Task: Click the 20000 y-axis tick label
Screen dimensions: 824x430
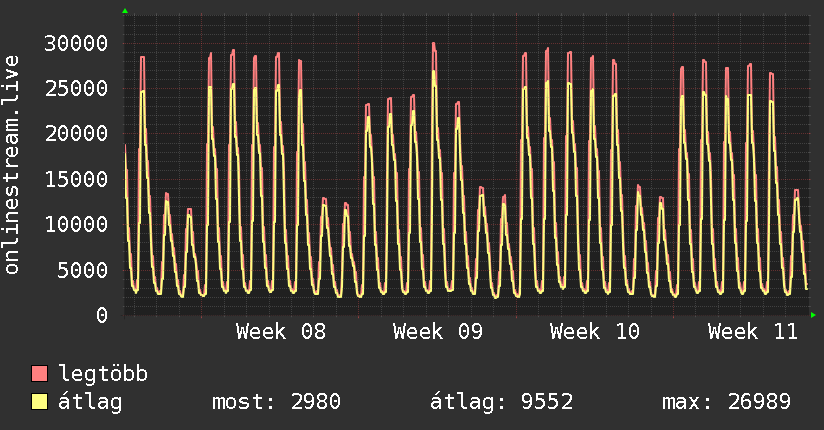Action: click(x=76, y=134)
